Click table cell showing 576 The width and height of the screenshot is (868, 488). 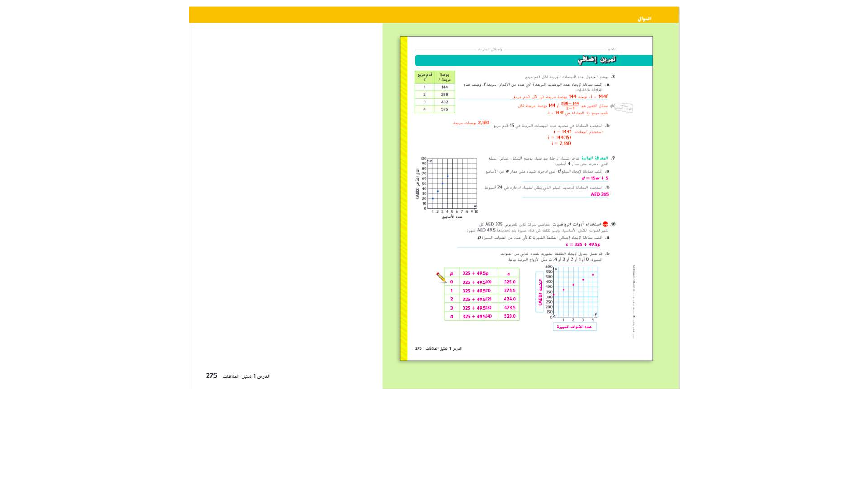(444, 109)
